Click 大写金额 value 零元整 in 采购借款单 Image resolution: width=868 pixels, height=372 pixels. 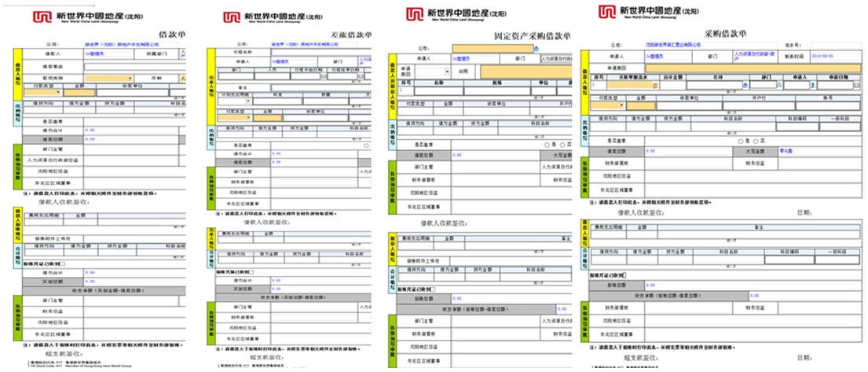786,151
